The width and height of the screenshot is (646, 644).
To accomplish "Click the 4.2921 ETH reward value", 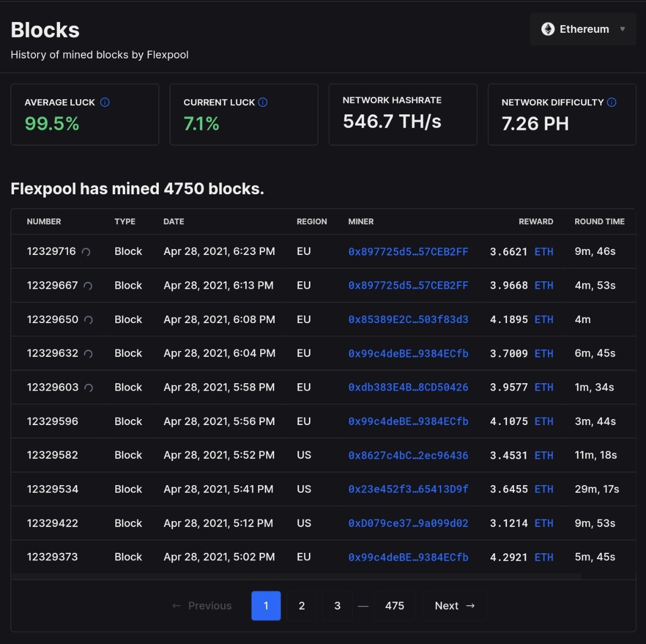I will (522, 557).
